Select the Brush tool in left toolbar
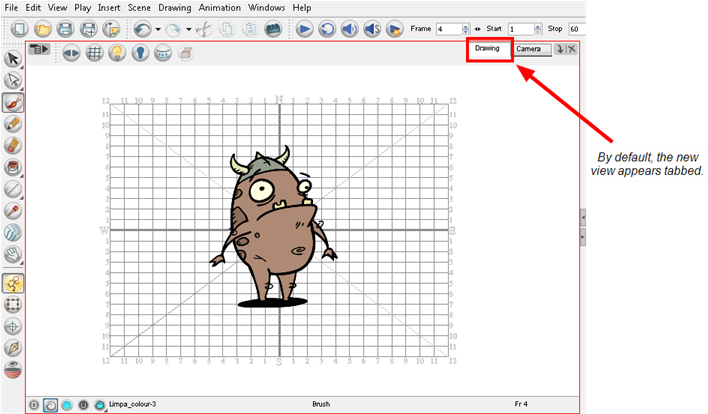The width and height of the screenshot is (708, 414). 14,101
